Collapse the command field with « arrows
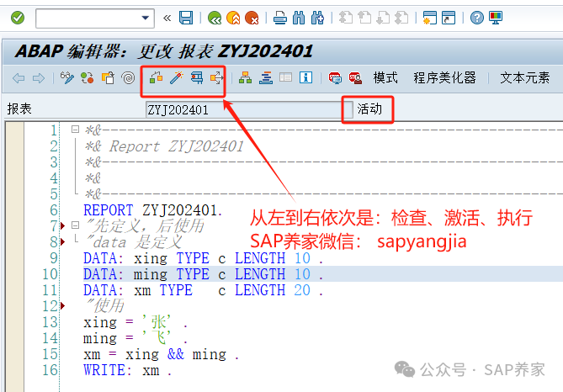Viewport: 563px width, 392px height. click(167, 18)
